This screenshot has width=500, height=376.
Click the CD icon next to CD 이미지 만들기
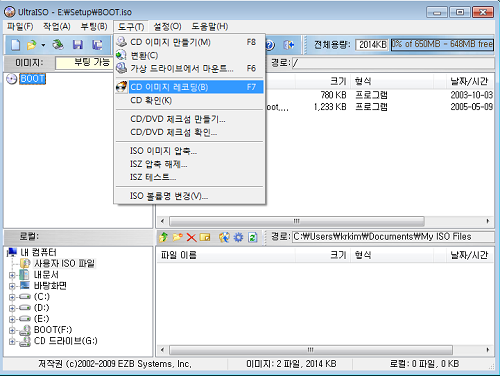coord(122,42)
